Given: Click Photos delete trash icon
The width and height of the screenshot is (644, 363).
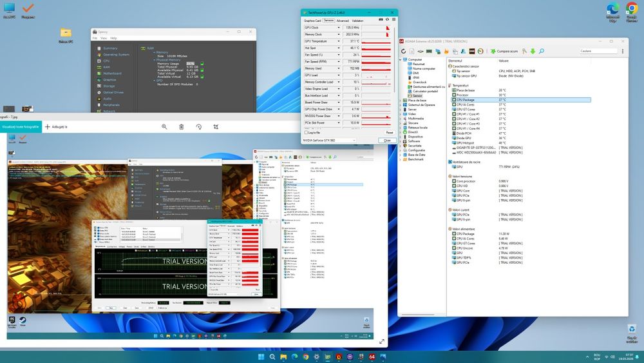Looking at the screenshot, I should click(x=182, y=126).
